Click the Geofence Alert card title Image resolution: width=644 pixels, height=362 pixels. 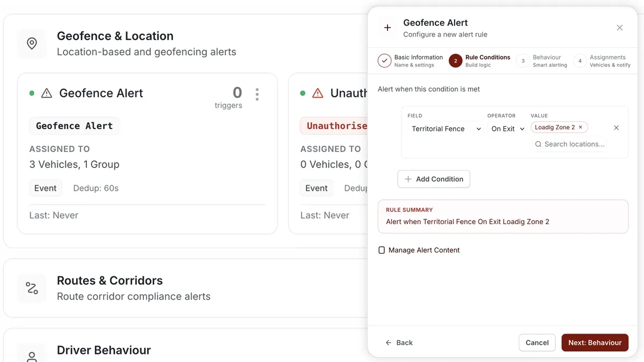tap(101, 93)
